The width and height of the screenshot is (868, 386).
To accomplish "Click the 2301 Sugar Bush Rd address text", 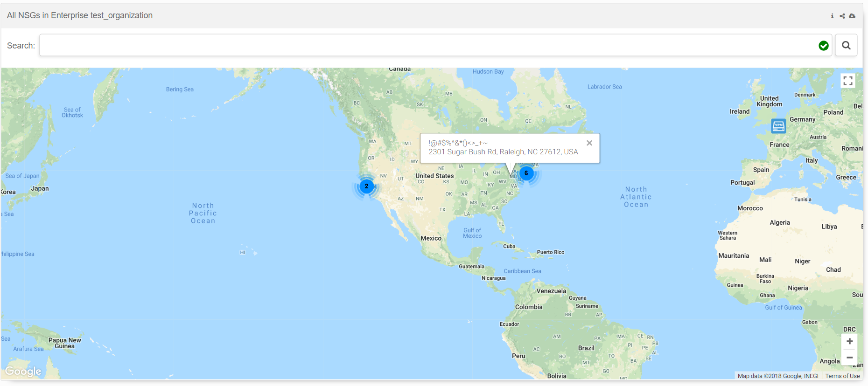I will point(503,152).
